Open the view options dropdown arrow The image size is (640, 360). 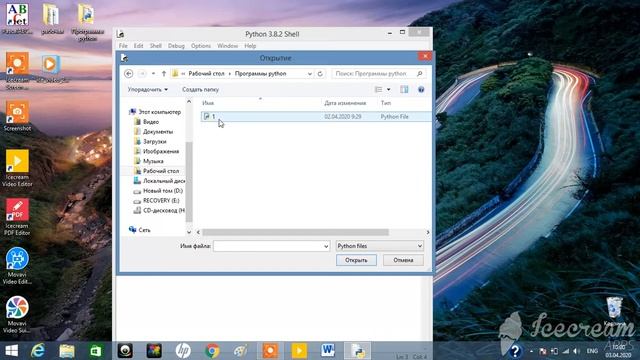pyautogui.click(x=389, y=89)
